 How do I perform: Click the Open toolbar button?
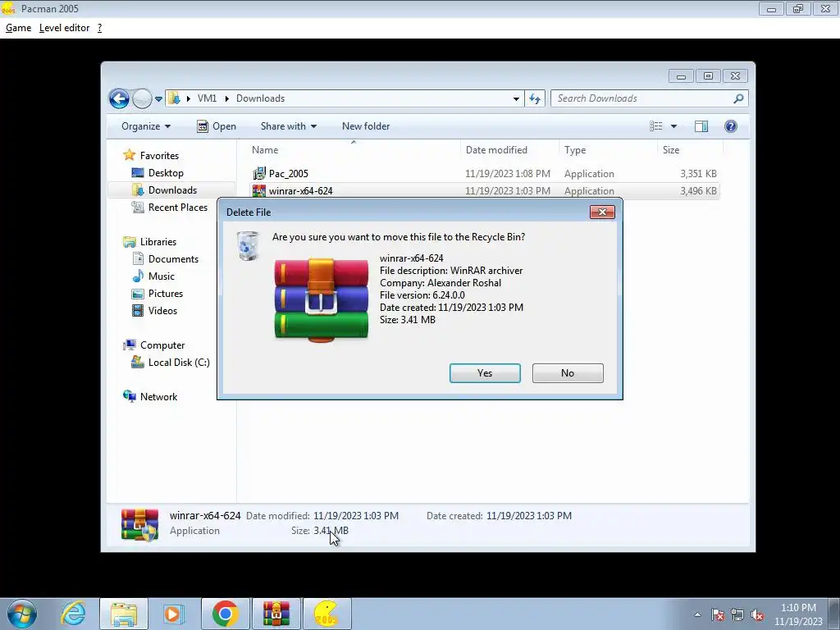tap(217, 126)
